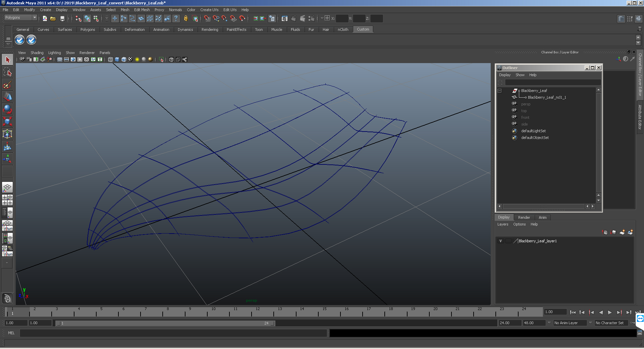Choose the Paint Selection tool

click(7, 84)
